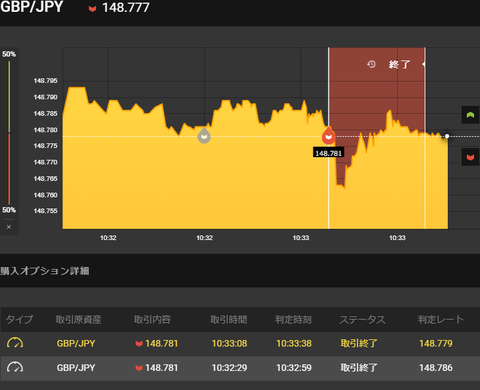This screenshot has width=480, height=390.
Task: Click the 判定レート column header
Action: 441,319
